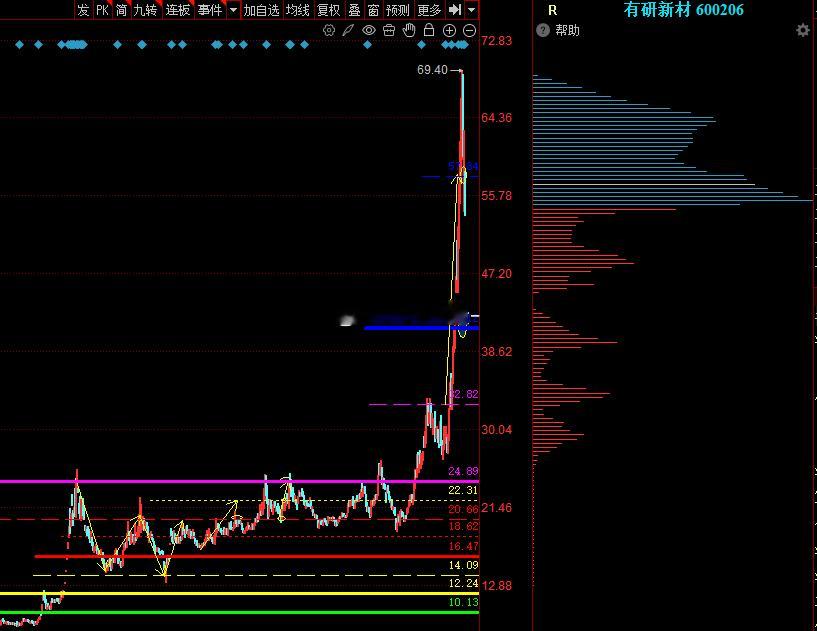This screenshot has width=817, height=631.
Task: Select the drawing pen tool icon
Action: [348, 30]
